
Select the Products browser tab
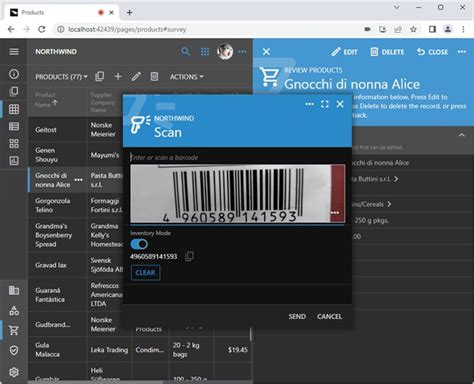[x=60, y=12]
